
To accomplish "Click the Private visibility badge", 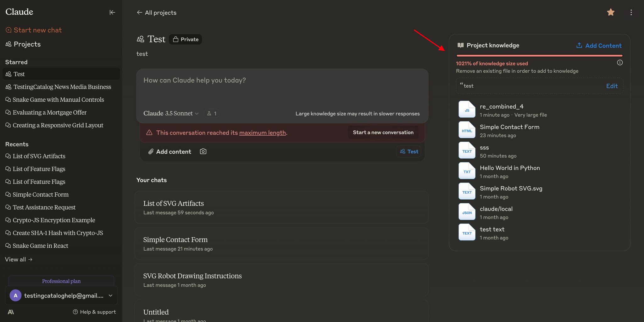I will 186,39.
